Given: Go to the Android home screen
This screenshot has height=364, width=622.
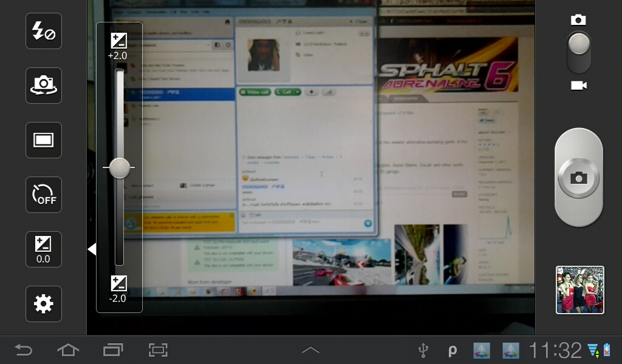Looking at the screenshot, I should [68, 350].
